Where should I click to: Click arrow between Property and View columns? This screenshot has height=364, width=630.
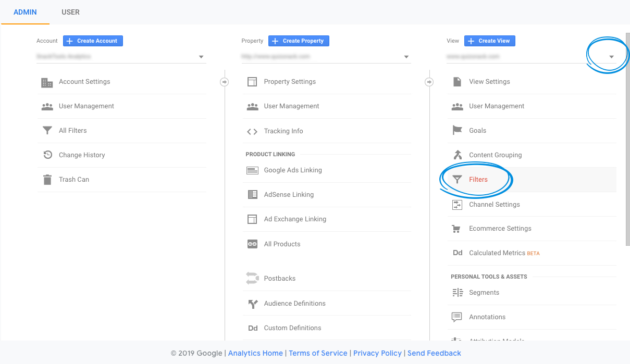point(429,82)
